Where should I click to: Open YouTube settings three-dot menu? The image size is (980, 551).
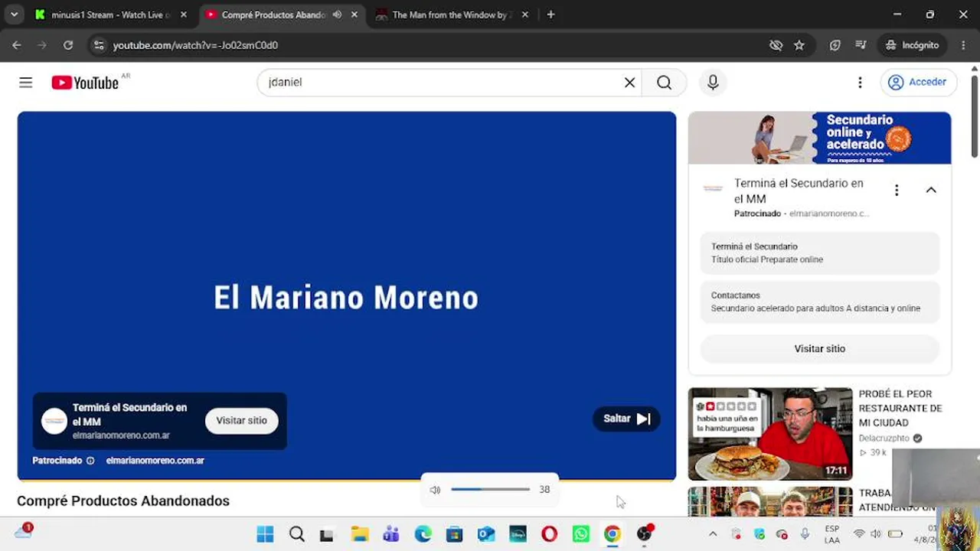coord(860,83)
